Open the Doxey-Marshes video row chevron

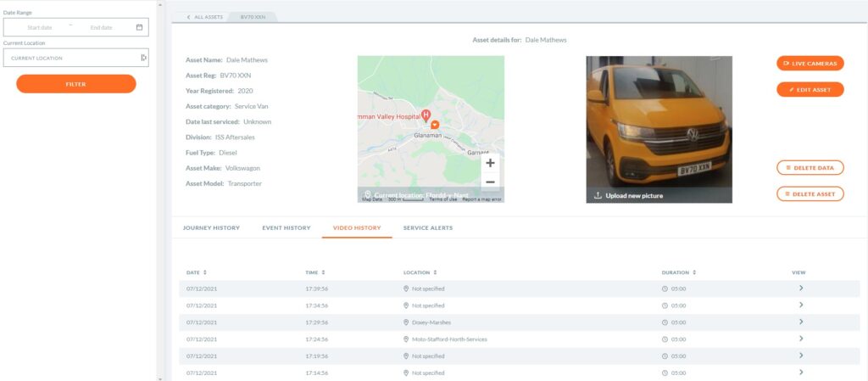800,322
